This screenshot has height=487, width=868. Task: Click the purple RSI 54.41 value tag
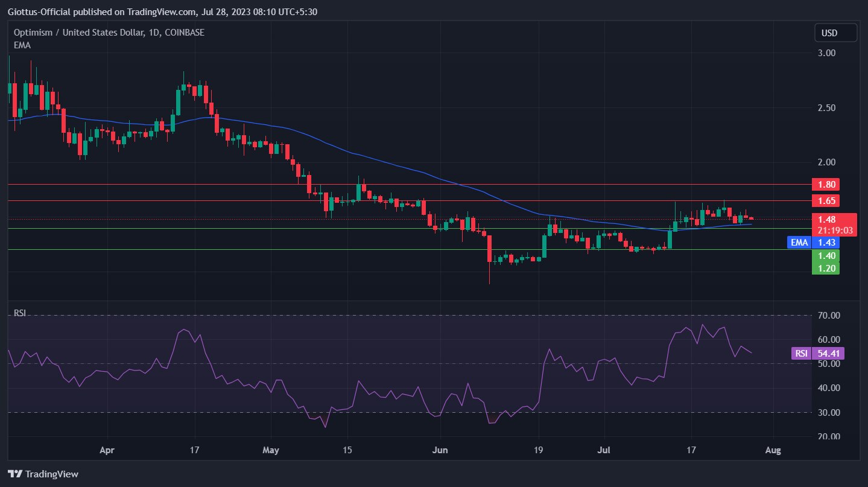[x=817, y=353]
